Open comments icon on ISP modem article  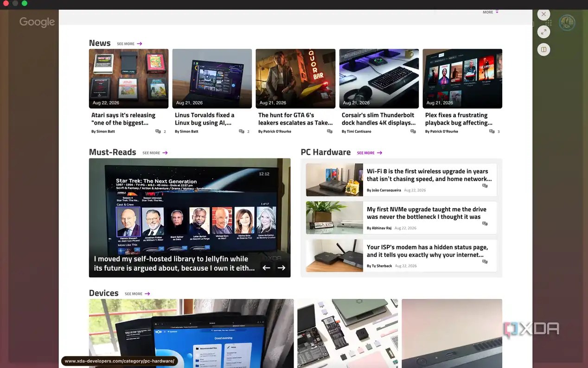pos(485,262)
